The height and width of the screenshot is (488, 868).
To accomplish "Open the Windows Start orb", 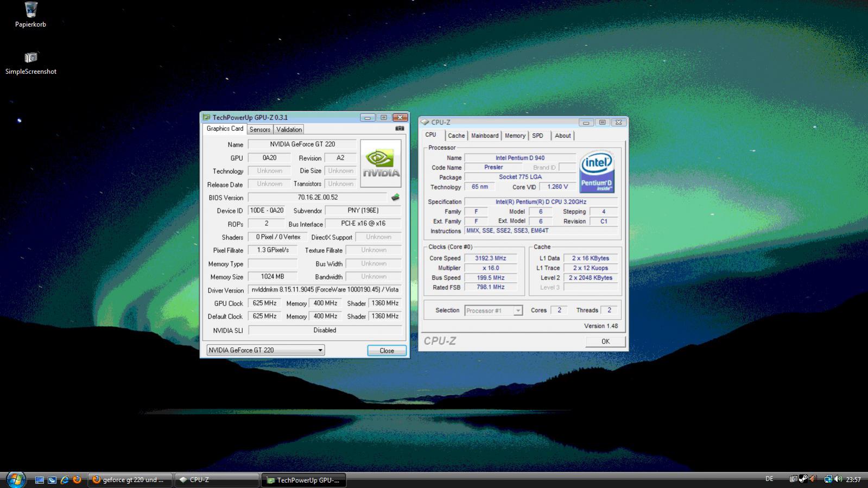I will [x=16, y=479].
